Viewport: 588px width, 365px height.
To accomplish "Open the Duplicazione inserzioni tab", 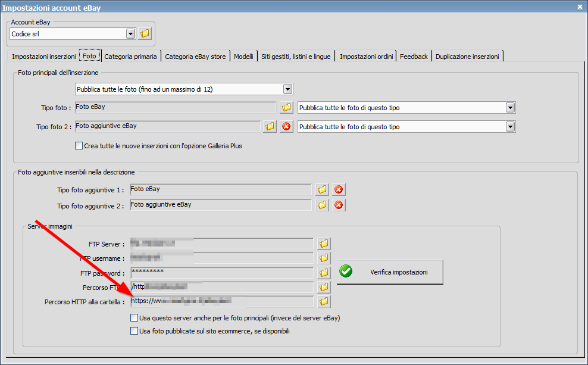I will point(467,57).
